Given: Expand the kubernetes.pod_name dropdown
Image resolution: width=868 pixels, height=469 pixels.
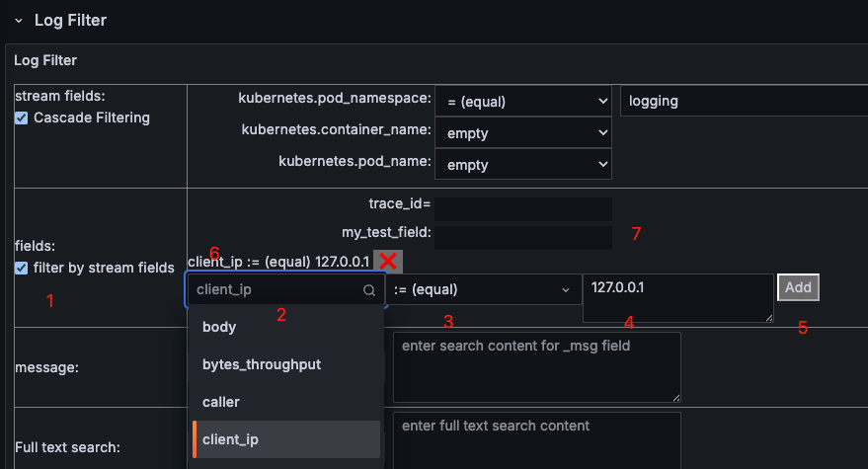Looking at the screenshot, I should coord(523,164).
